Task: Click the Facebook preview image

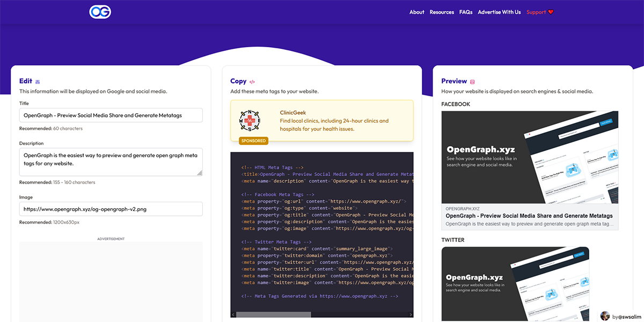Action: [530, 157]
